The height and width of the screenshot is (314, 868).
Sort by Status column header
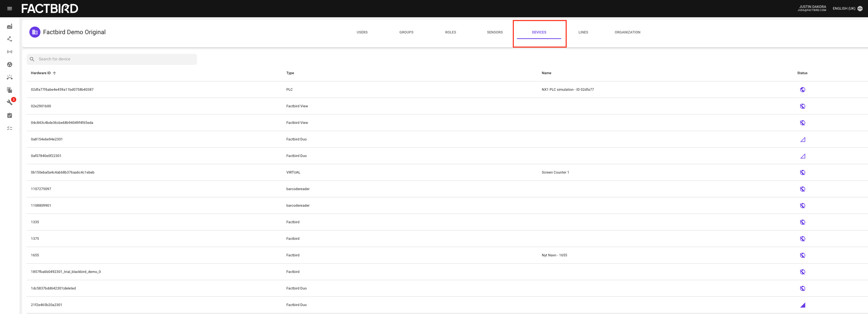click(x=802, y=73)
